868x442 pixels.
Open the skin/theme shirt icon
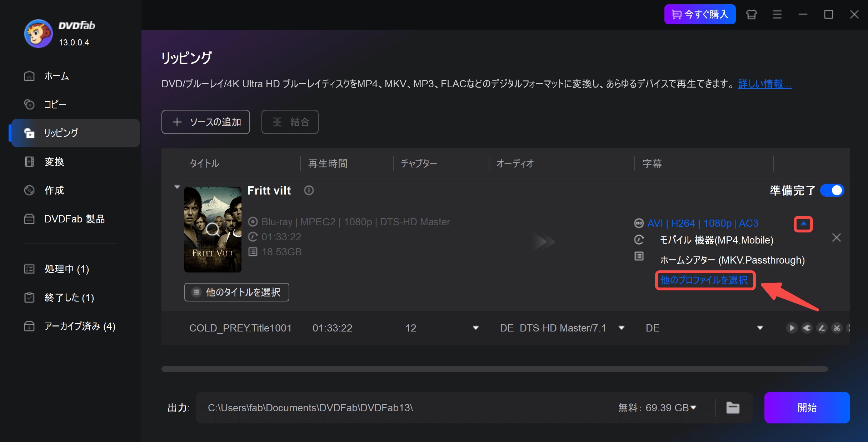pyautogui.click(x=752, y=14)
